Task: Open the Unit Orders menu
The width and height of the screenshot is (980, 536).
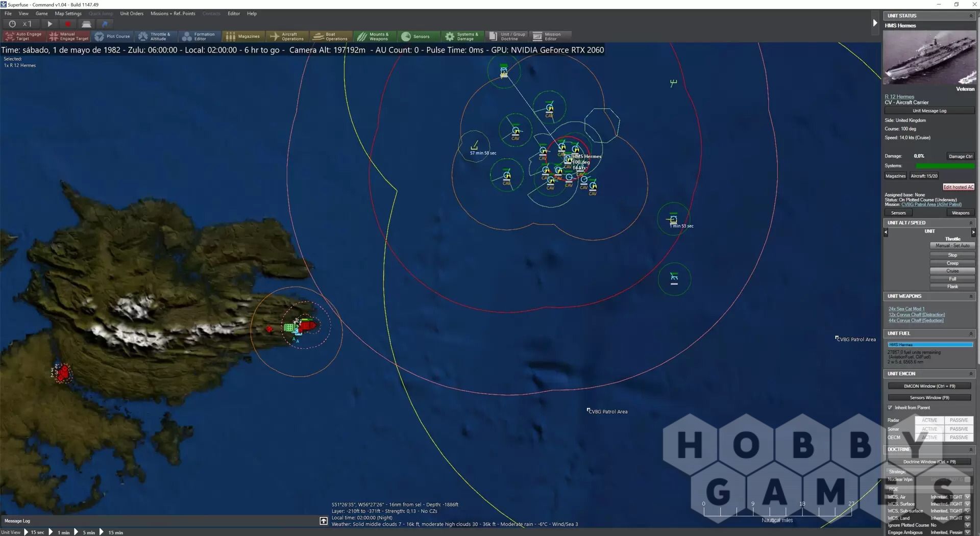Action: (x=132, y=14)
